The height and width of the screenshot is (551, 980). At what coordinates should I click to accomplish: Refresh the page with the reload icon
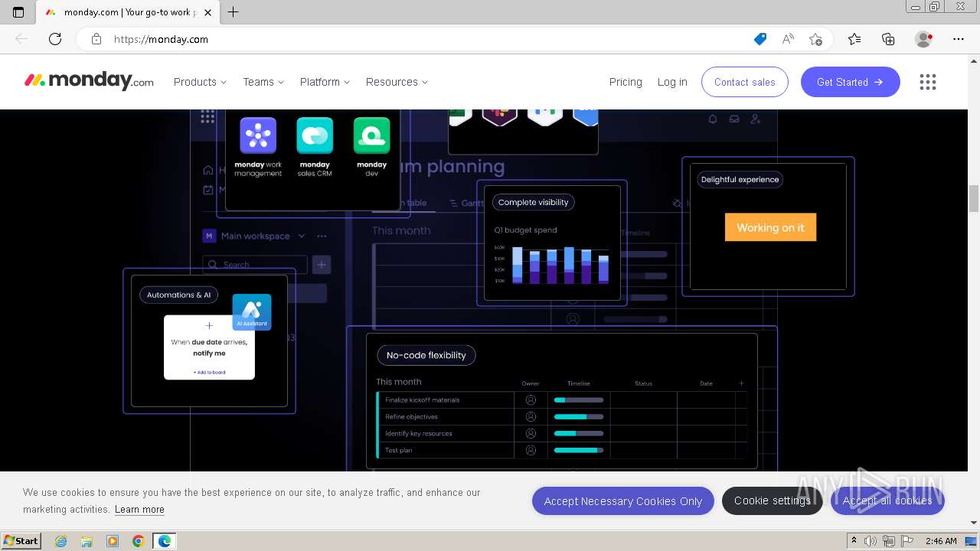[55, 39]
